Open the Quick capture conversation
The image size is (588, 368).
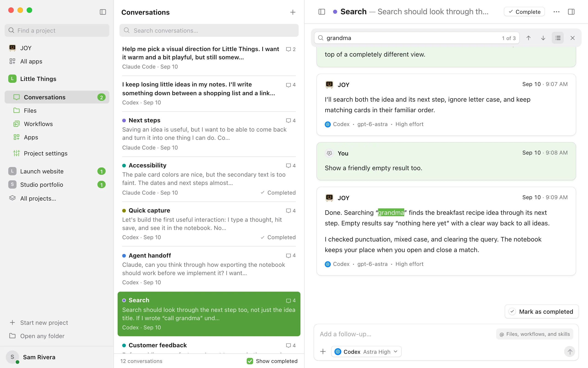click(209, 224)
